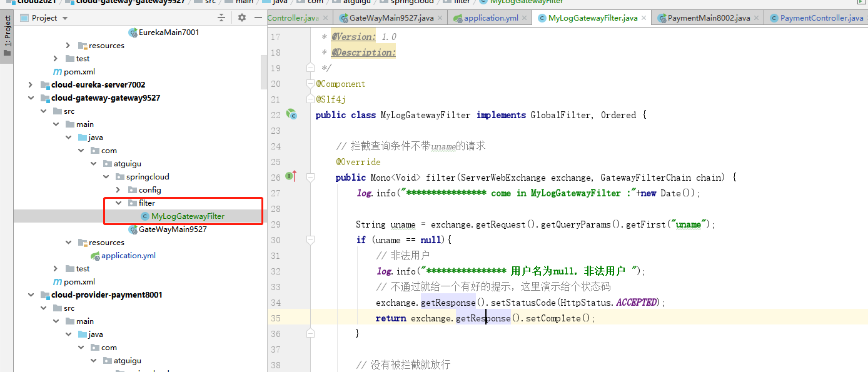Screen dimensions: 868x372
Task: Hide the Project tool window with minimize icon
Action: [257, 18]
